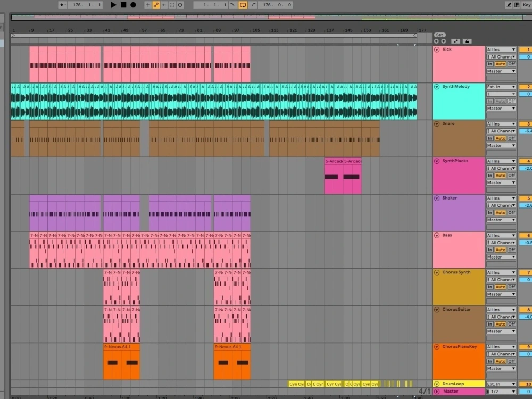Click the Punch-Out switch icon
The image size is (532, 399).
pos(253,5)
